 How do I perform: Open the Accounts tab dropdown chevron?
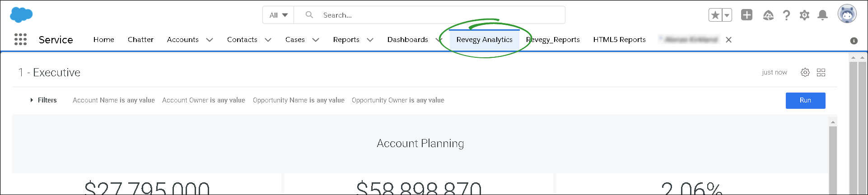210,40
